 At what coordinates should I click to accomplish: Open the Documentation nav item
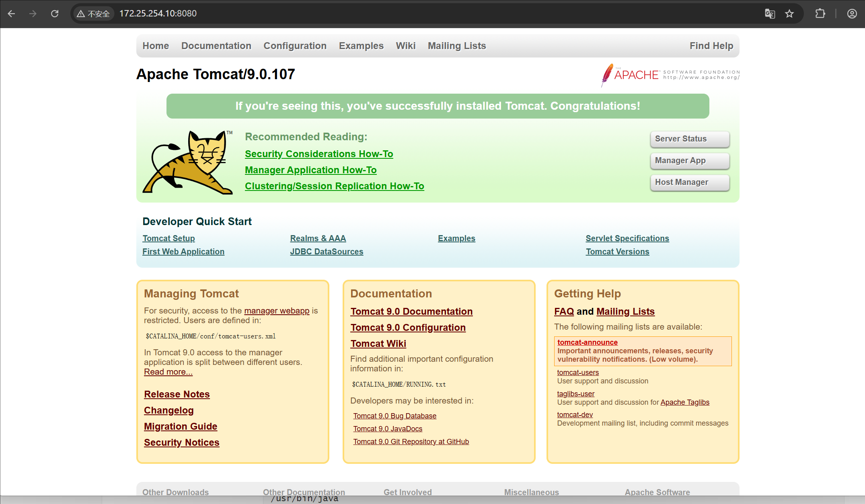pos(216,46)
